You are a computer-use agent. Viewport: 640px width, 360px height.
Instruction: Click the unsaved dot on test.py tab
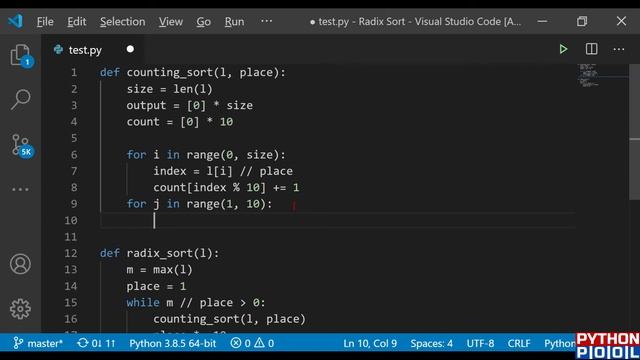pos(130,49)
